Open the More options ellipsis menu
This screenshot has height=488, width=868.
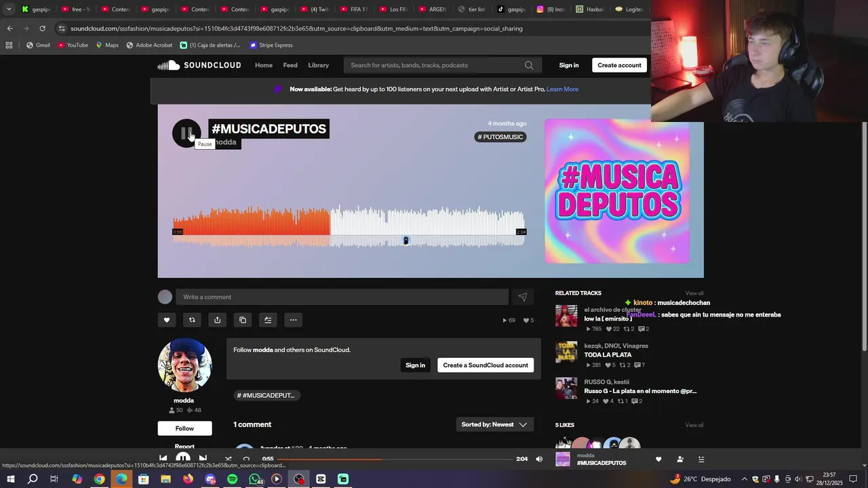pos(293,320)
